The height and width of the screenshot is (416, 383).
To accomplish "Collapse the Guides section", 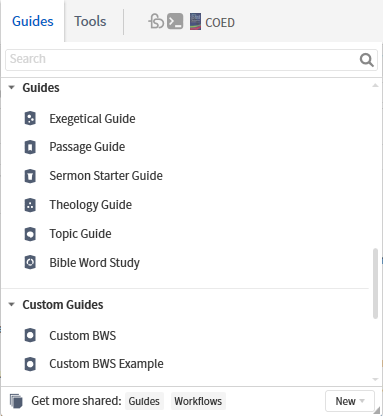I will pyautogui.click(x=12, y=88).
